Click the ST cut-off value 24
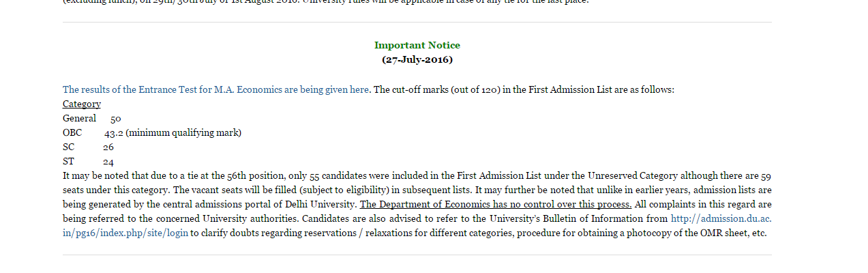This screenshot has height=273, width=868. 108,162
